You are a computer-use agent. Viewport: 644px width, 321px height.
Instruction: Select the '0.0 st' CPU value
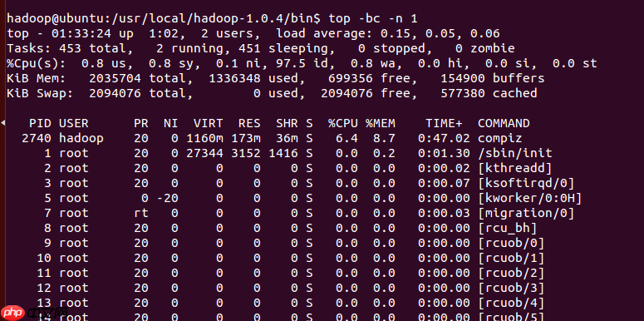pos(574,63)
